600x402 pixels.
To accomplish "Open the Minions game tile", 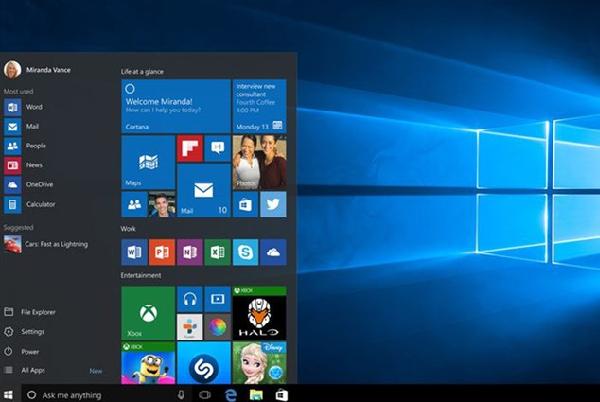I will coord(148,363).
